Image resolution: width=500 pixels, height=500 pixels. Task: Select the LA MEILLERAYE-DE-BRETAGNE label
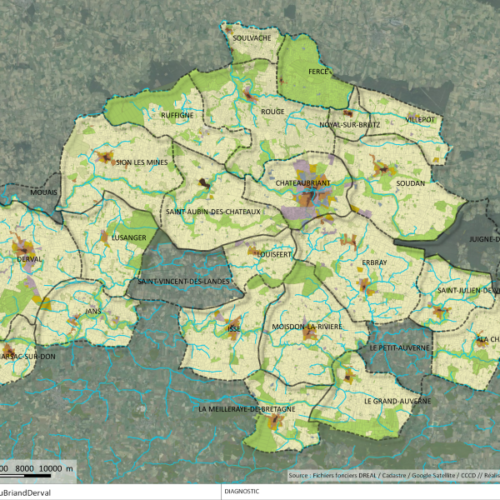click(247, 409)
